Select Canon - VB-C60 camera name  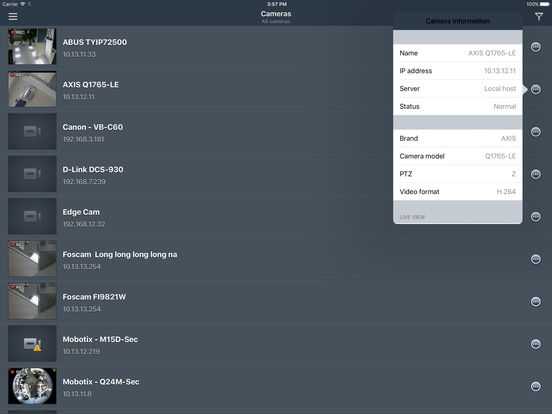pyautogui.click(x=93, y=127)
